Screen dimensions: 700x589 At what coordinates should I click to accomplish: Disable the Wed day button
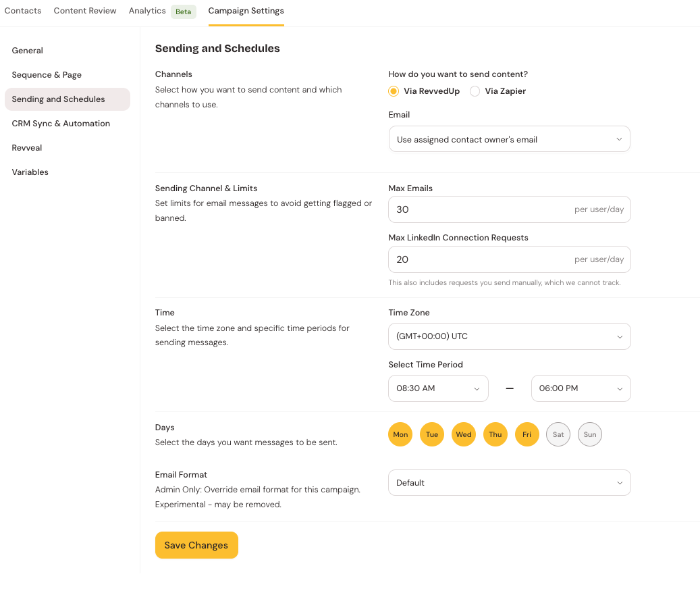(x=464, y=434)
